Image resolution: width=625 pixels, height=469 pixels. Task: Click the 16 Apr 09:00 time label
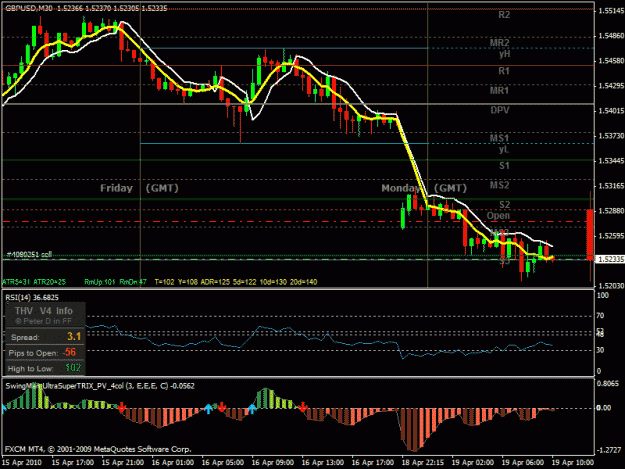click(x=273, y=463)
